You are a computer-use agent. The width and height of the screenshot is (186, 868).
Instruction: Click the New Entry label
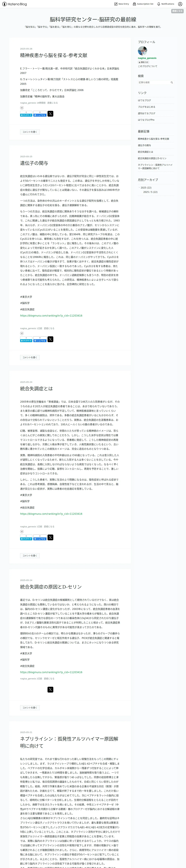coord(124,4)
